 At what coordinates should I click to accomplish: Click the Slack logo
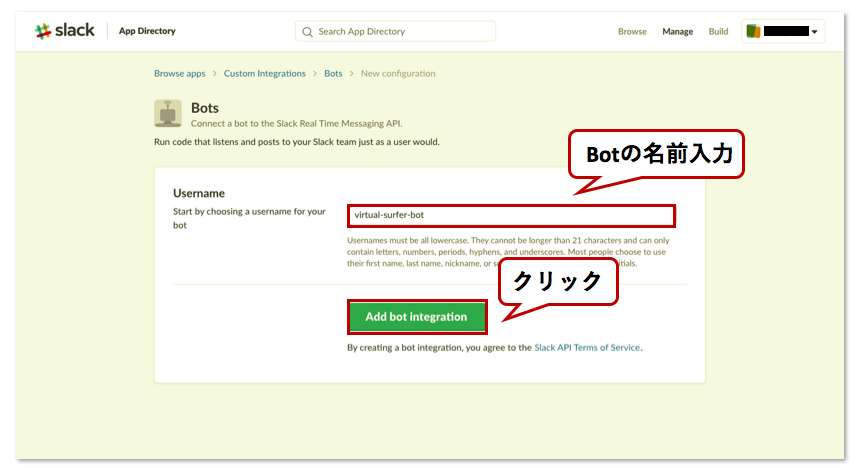(64, 31)
